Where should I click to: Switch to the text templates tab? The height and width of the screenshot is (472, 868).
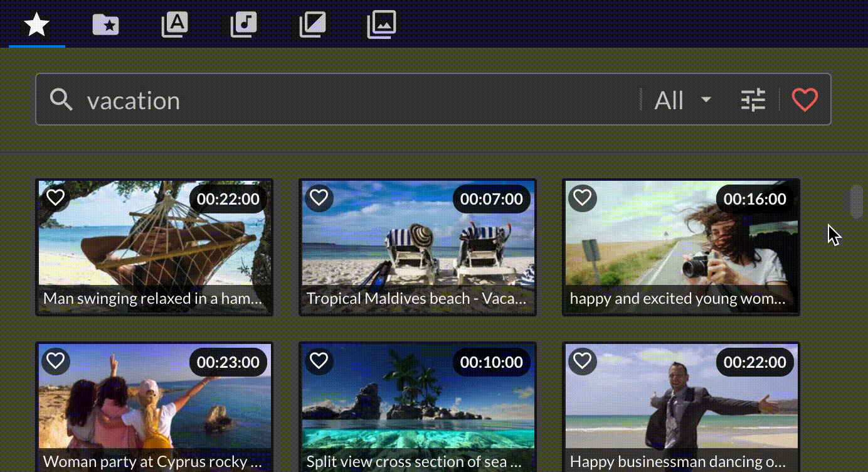click(x=174, y=25)
